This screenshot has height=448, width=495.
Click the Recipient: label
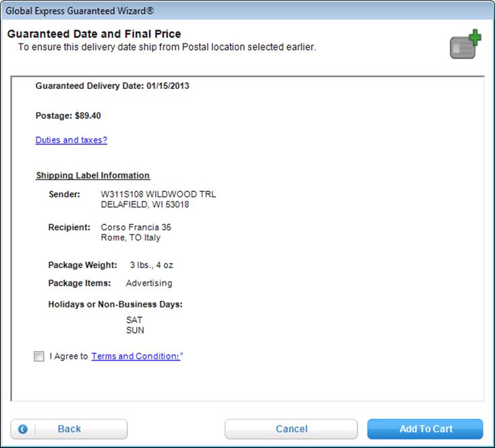pos(69,227)
